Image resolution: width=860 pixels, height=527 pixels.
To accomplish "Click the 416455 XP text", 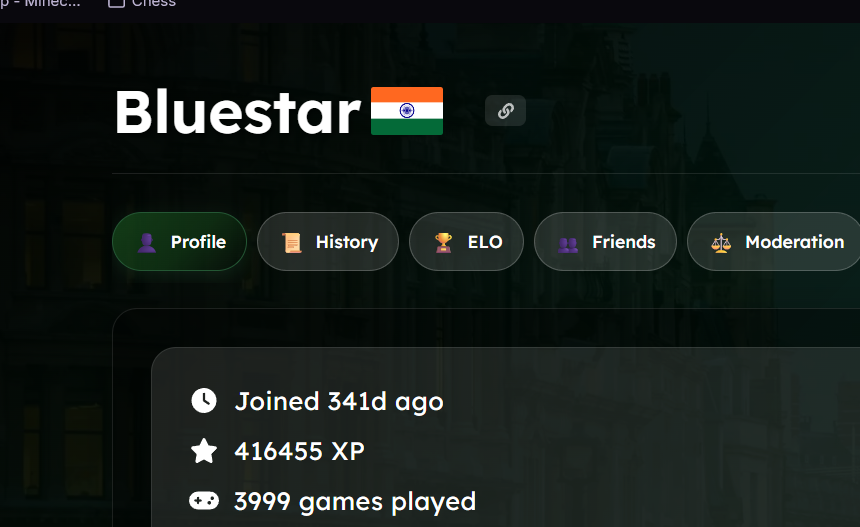I will click(x=299, y=451).
